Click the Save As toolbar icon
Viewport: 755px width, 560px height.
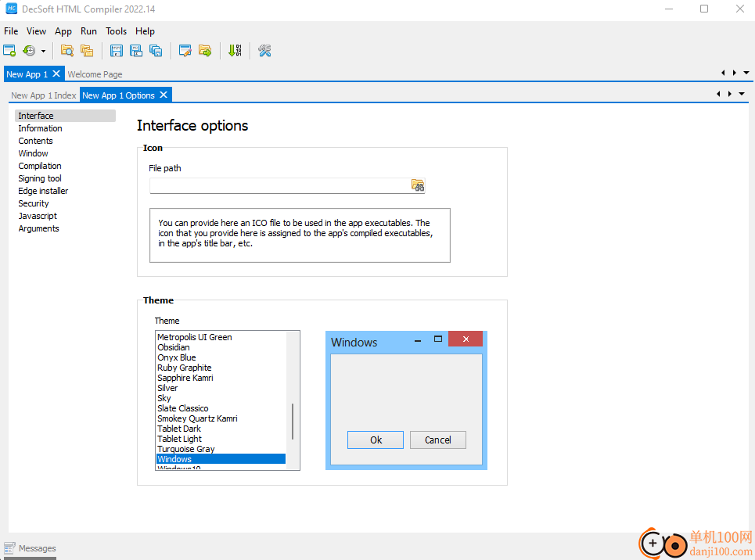pyautogui.click(x=136, y=51)
